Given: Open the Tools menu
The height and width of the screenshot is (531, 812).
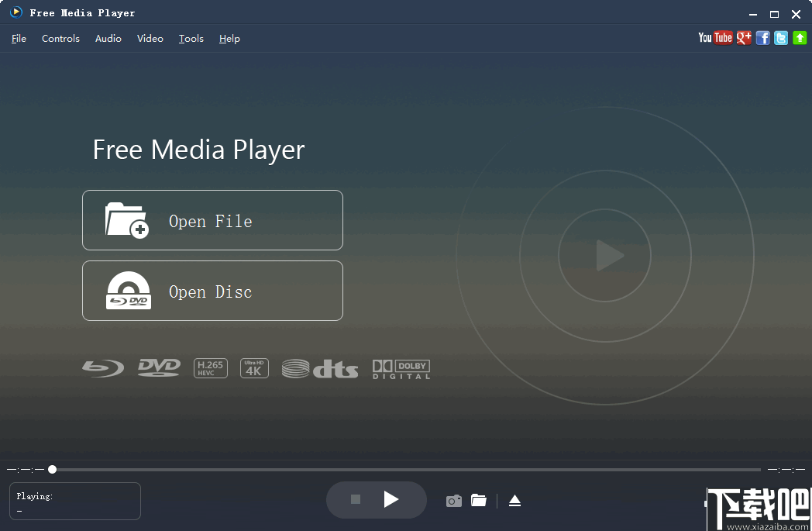Looking at the screenshot, I should pos(191,39).
